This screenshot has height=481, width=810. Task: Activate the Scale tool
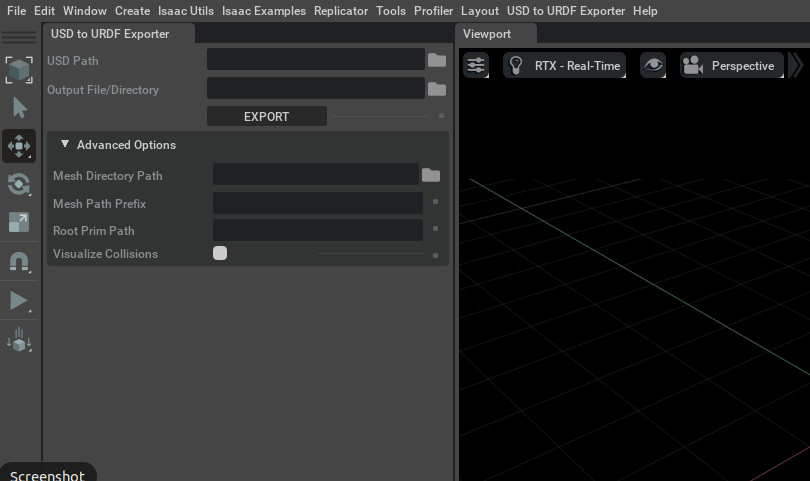tap(19, 223)
